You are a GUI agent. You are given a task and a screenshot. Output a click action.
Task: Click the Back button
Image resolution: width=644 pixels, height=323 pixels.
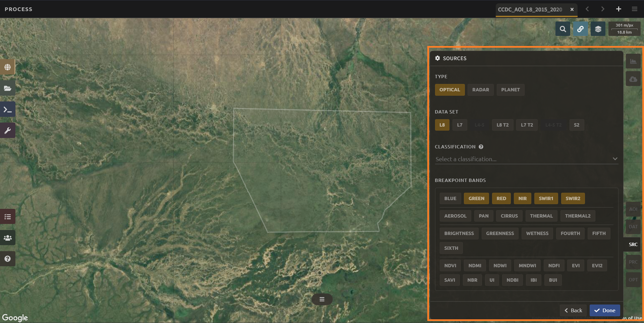tap(573, 311)
